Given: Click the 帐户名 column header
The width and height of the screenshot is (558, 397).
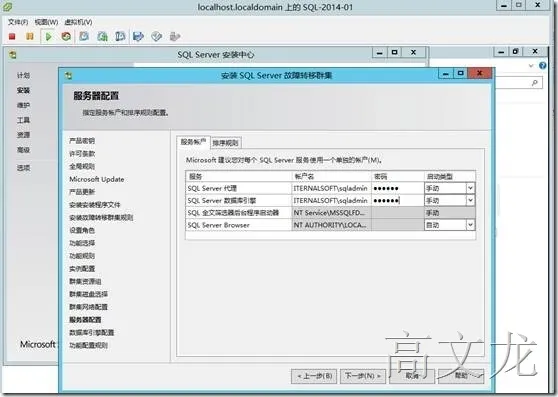Looking at the screenshot, I should click(331, 176).
